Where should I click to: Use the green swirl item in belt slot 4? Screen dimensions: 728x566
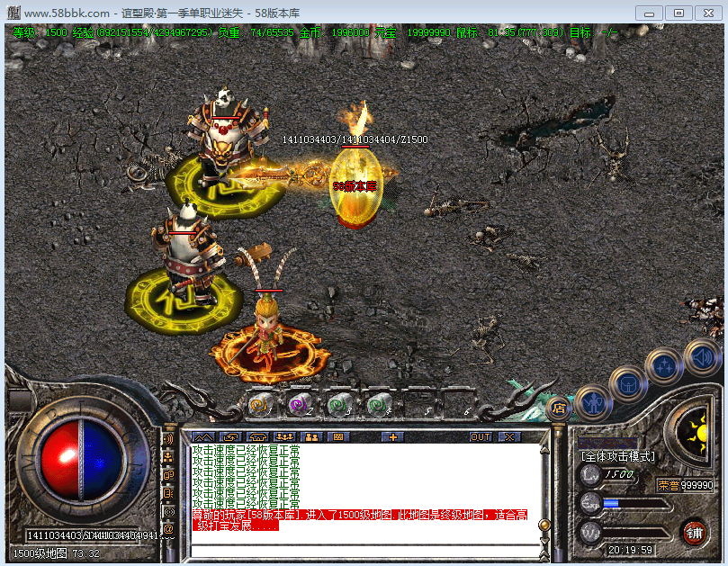tap(378, 406)
